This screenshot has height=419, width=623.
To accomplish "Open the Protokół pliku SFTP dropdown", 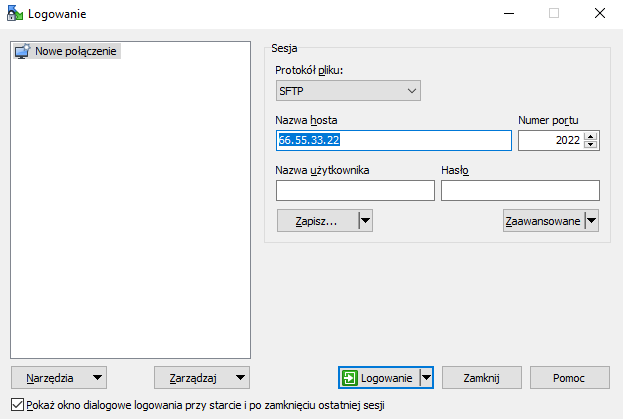I will coord(348,91).
